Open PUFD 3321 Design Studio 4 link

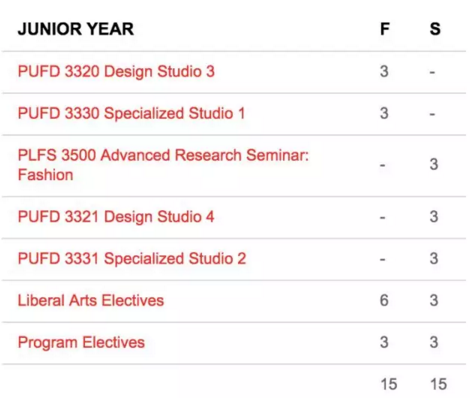(x=116, y=217)
